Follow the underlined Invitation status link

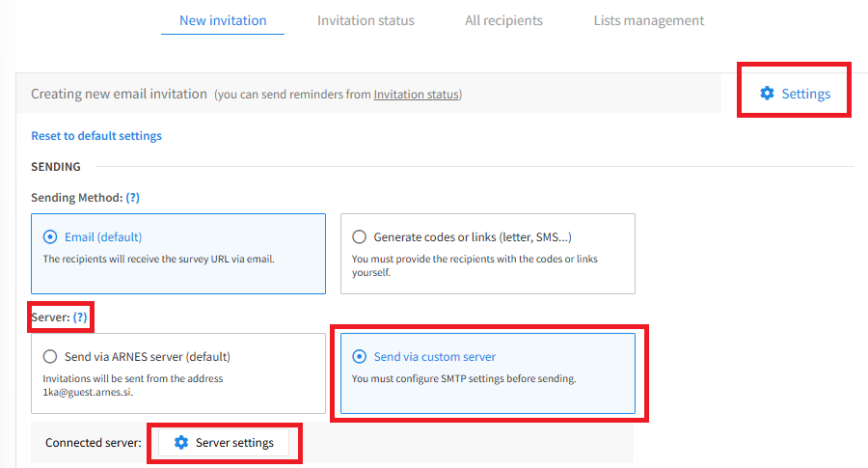click(x=417, y=95)
